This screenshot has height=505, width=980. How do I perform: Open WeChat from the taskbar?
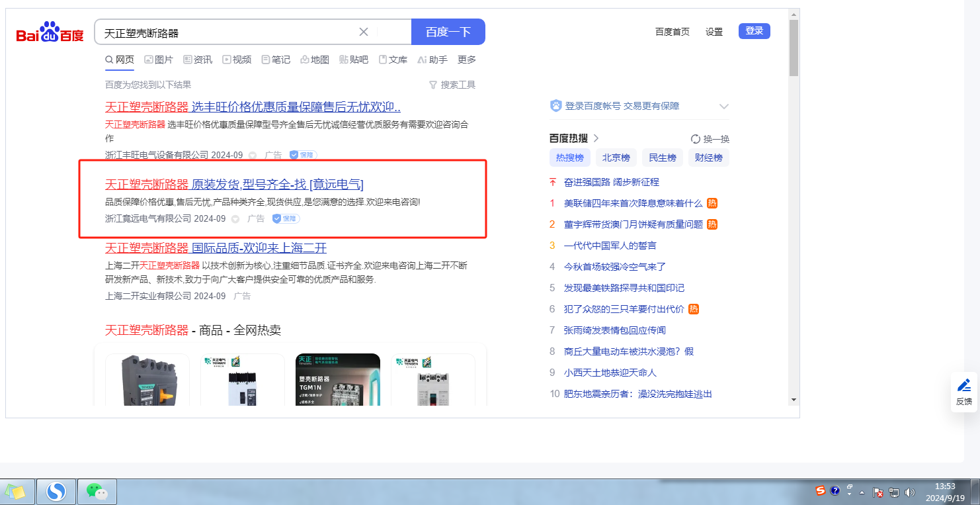tap(97, 491)
